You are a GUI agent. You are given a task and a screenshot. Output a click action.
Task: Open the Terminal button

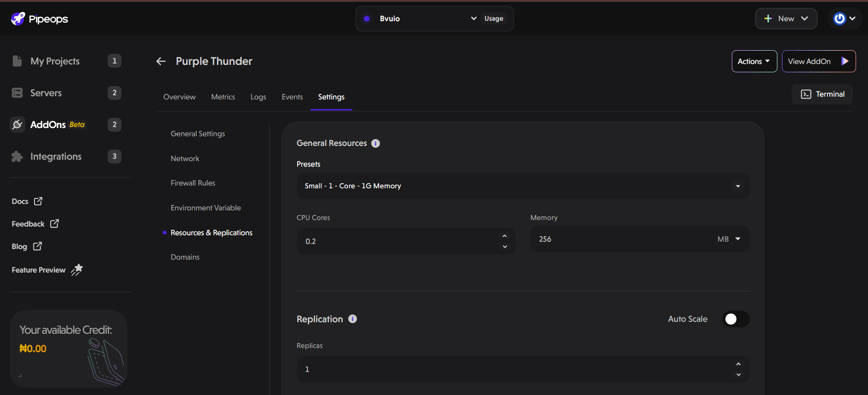tap(822, 94)
